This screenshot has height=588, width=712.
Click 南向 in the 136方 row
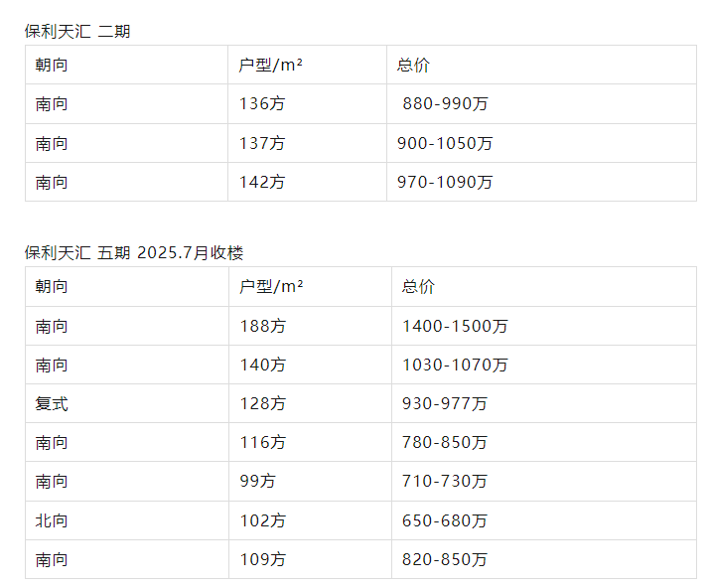(x=52, y=104)
